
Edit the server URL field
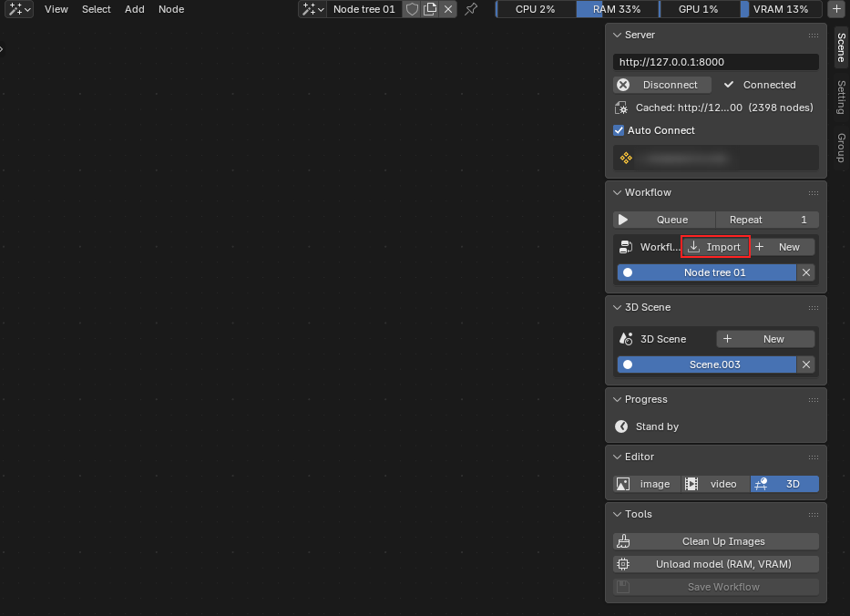715,62
